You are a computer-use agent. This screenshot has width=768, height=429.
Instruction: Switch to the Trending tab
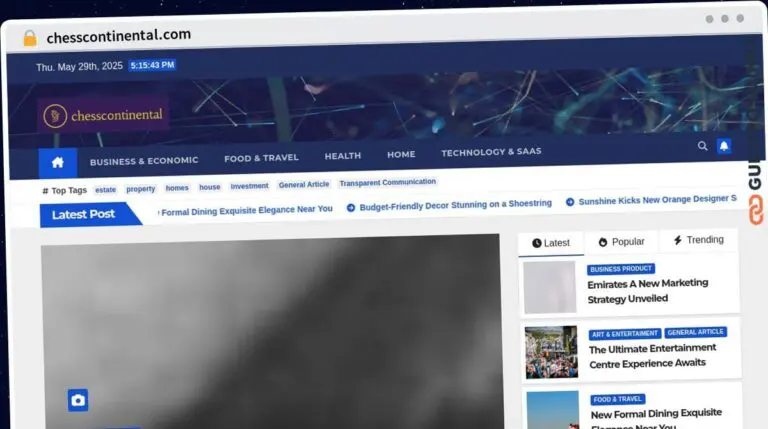pyautogui.click(x=698, y=240)
